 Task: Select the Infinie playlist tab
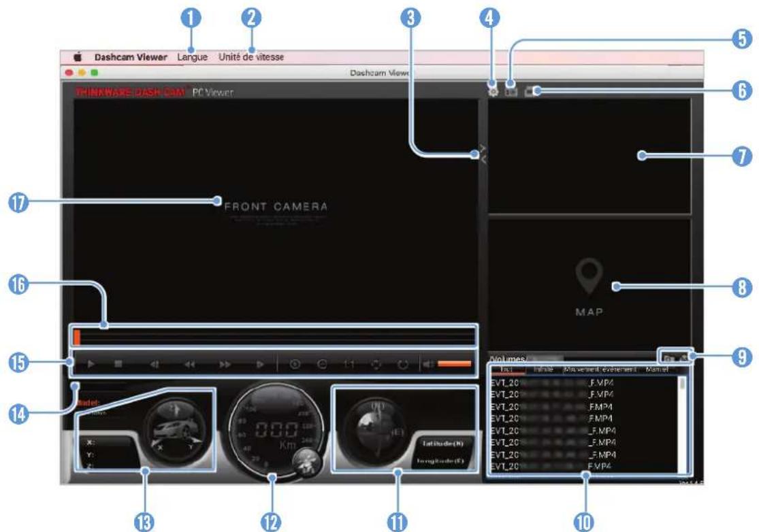coord(543,369)
